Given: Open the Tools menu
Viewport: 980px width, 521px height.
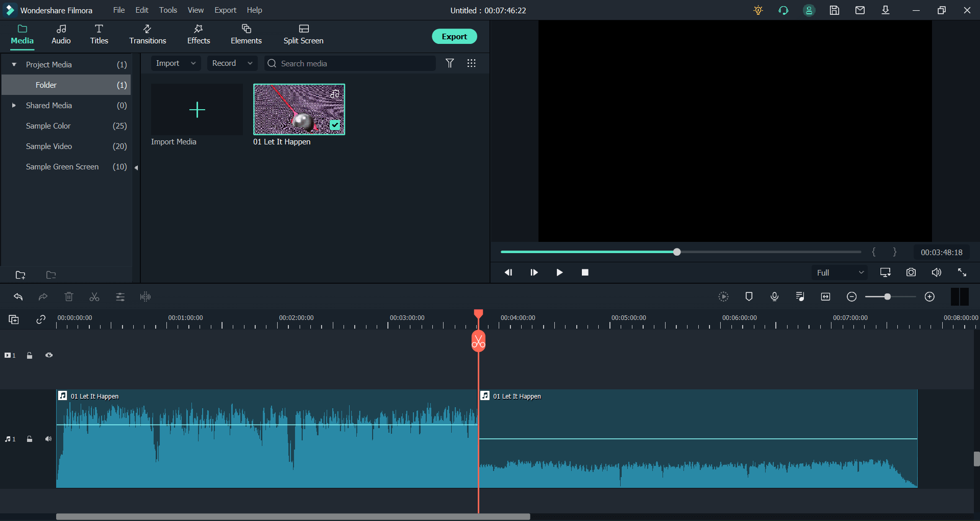Looking at the screenshot, I should click(168, 10).
